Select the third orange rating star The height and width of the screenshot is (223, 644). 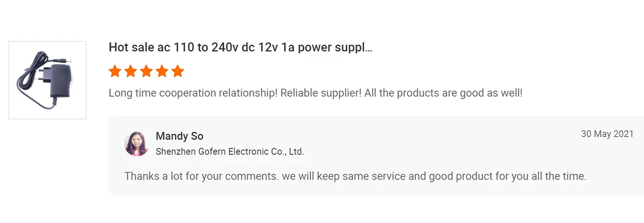pos(146,71)
